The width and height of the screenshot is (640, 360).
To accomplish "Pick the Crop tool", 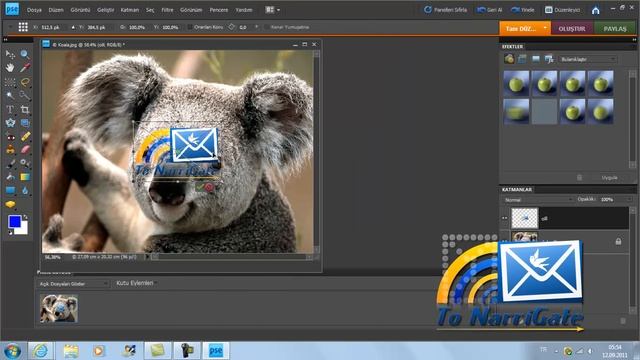I will click(24, 109).
